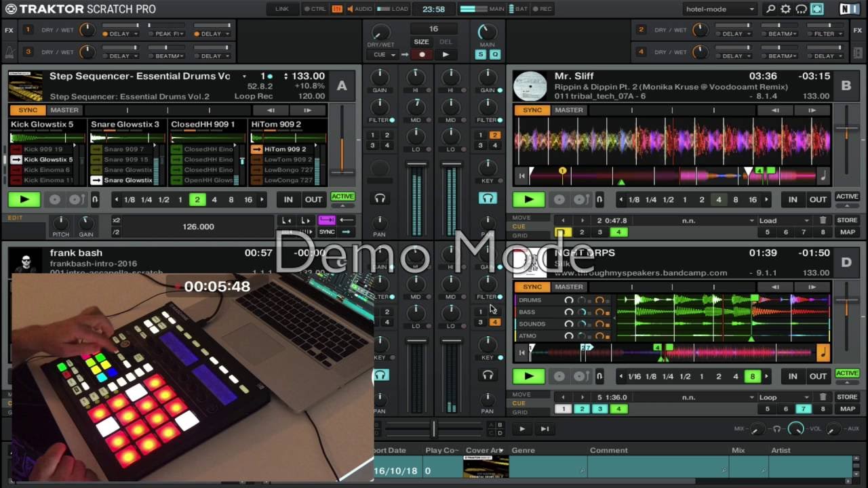Toggle headphone cue for channel D

(x=487, y=375)
